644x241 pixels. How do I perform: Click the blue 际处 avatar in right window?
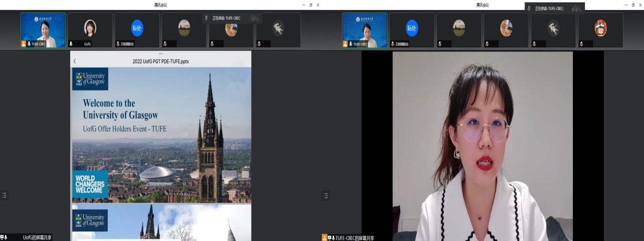[412, 28]
